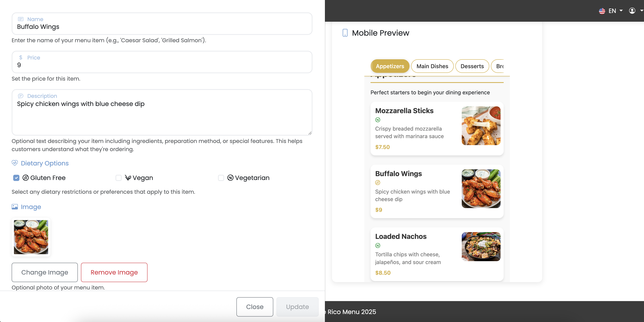
Task: Expand the account menu chevron
Action: click(x=641, y=11)
